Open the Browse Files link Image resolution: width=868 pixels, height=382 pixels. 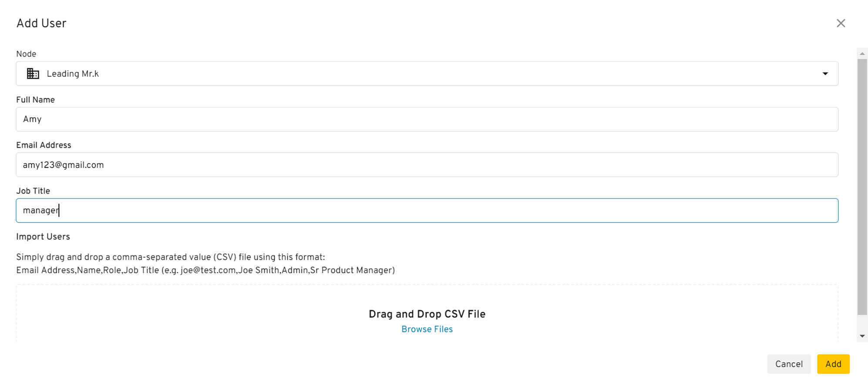(427, 329)
